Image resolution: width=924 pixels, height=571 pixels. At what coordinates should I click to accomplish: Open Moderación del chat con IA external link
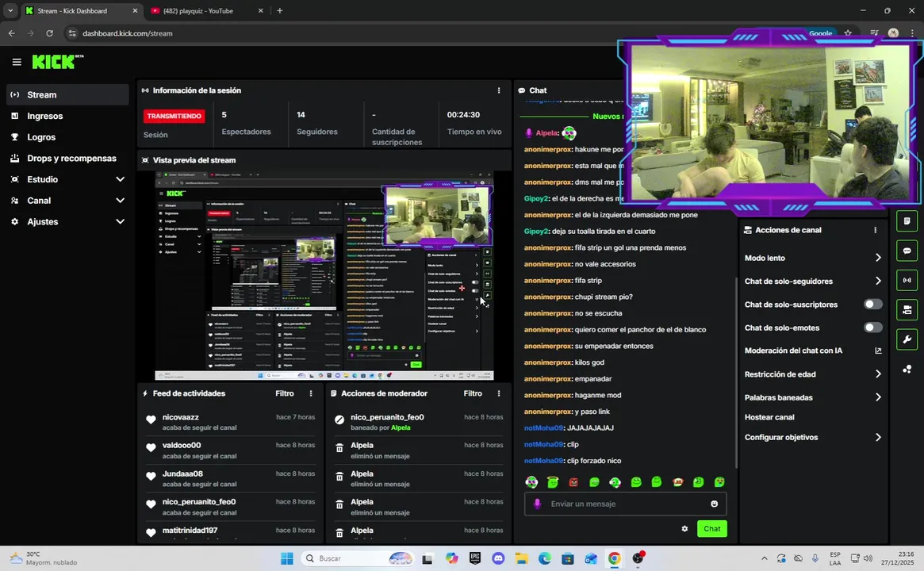click(x=878, y=351)
